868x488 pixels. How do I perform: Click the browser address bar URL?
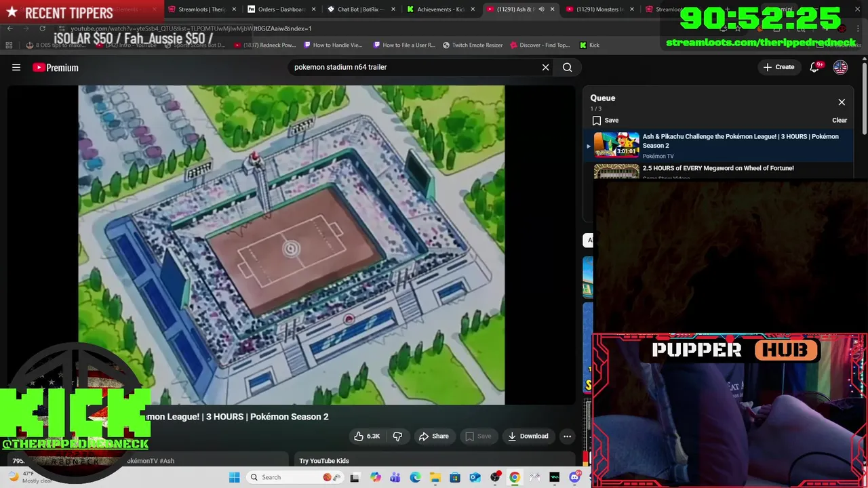(191, 28)
